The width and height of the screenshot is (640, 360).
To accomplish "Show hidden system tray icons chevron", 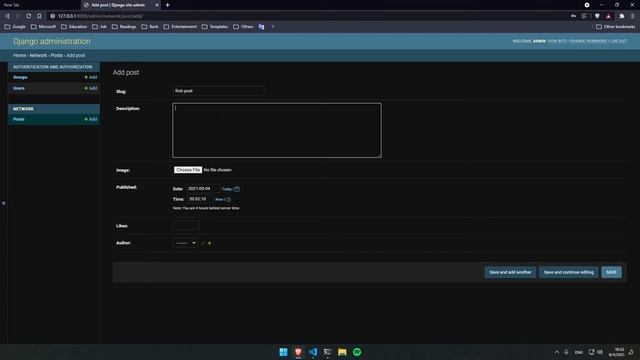I will point(557,352).
